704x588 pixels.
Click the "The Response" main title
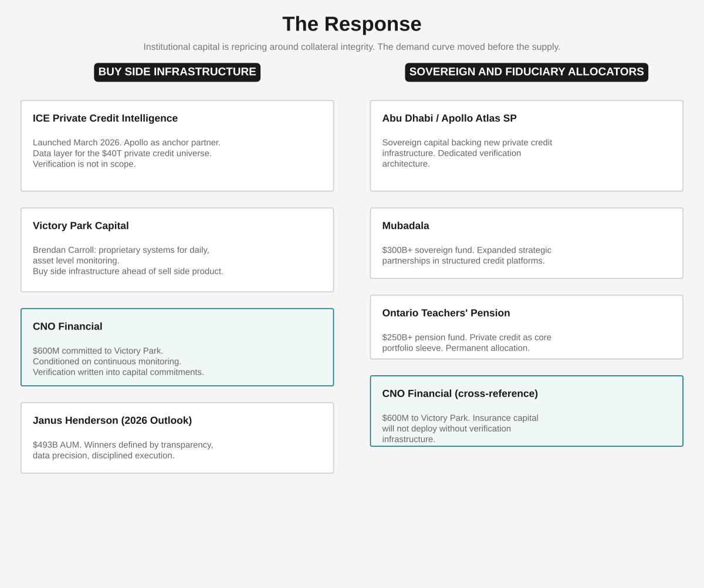351,24
